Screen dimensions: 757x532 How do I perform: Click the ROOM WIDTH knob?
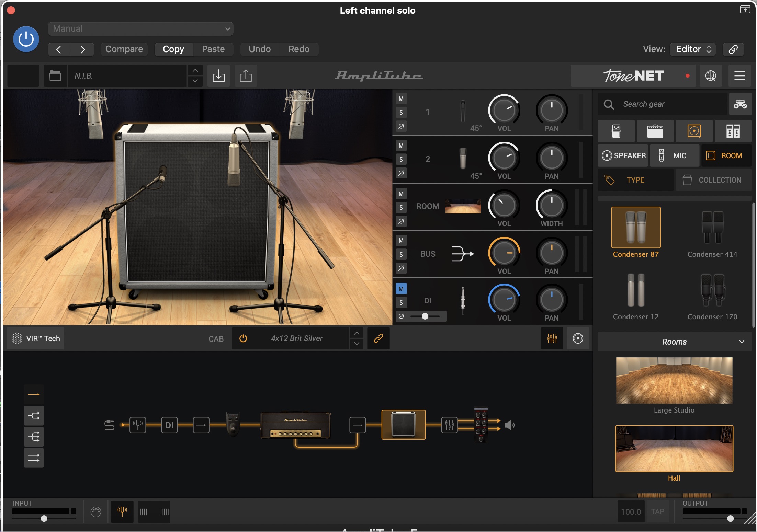tap(552, 205)
